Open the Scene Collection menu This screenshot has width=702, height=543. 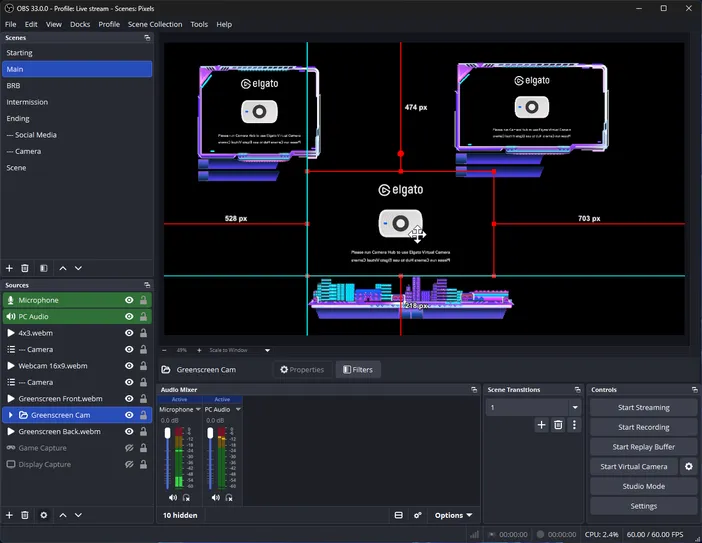pyautogui.click(x=155, y=24)
